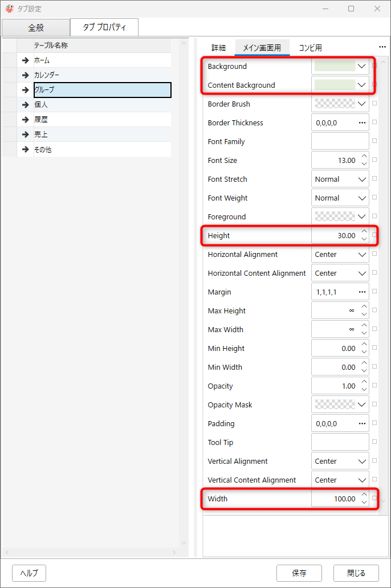Click the ヘルプ button
This screenshot has height=588, width=391.
click(29, 573)
